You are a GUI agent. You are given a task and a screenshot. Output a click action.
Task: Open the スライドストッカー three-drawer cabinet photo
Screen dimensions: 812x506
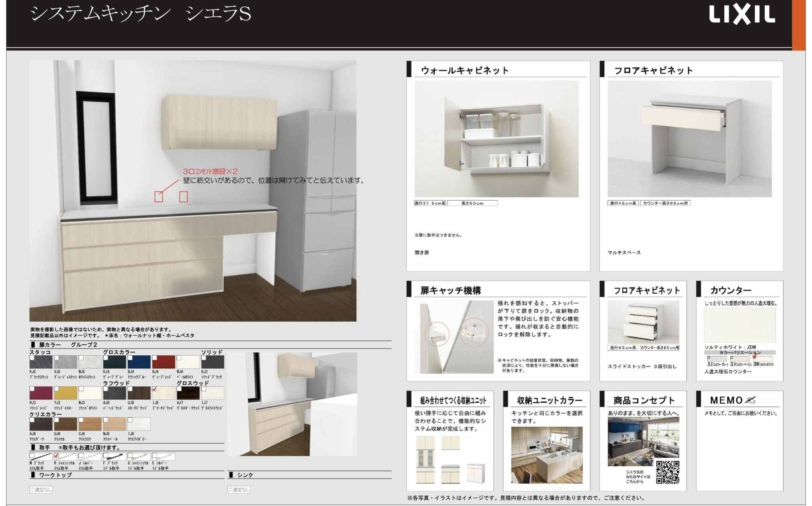pos(643,322)
